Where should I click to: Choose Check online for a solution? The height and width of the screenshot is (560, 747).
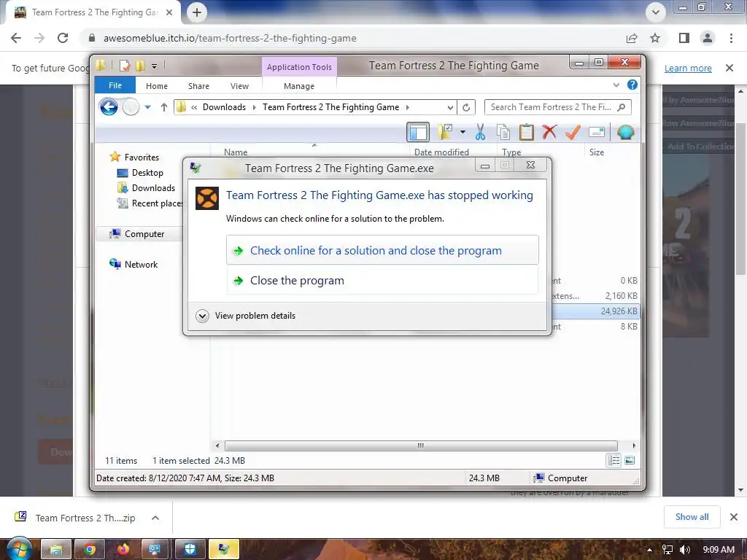[382, 250]
